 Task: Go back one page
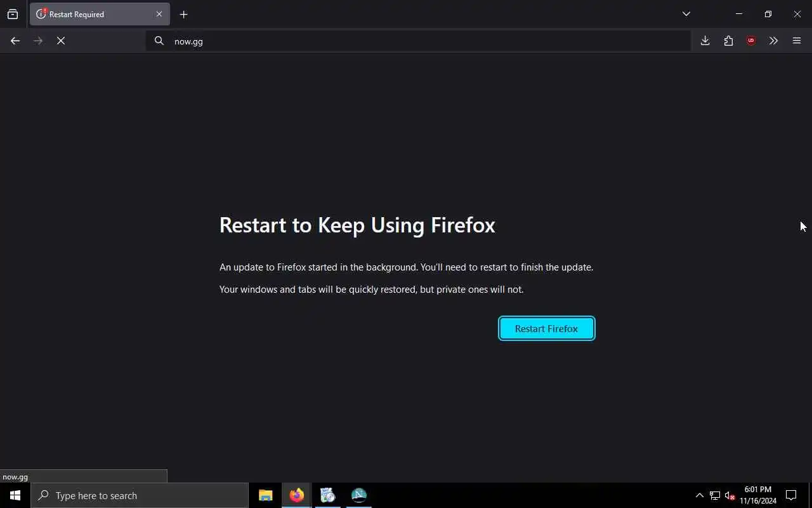point(15,41)
